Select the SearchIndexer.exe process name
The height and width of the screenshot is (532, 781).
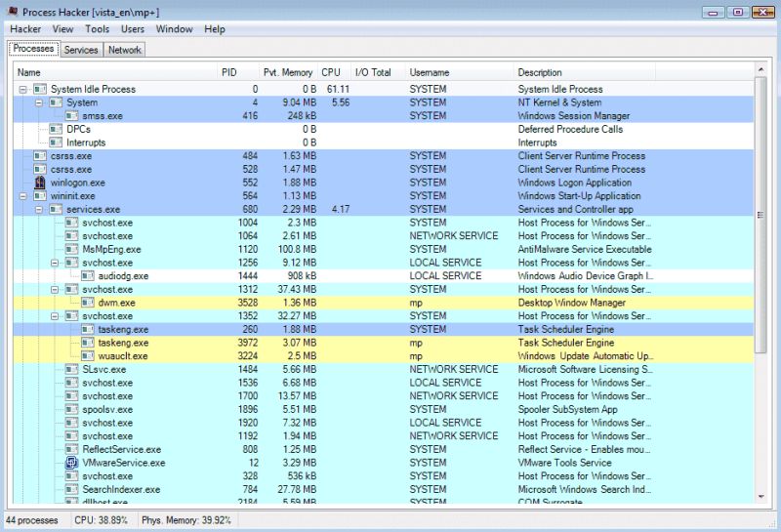pos(121,489)
